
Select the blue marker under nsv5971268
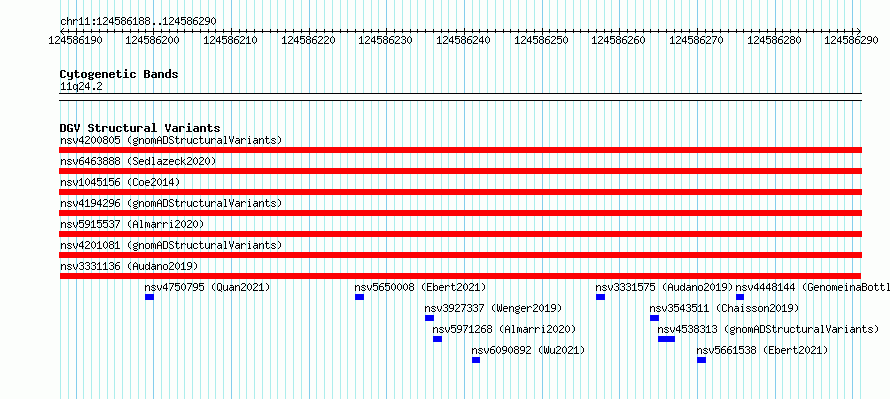tap(437, 339)
